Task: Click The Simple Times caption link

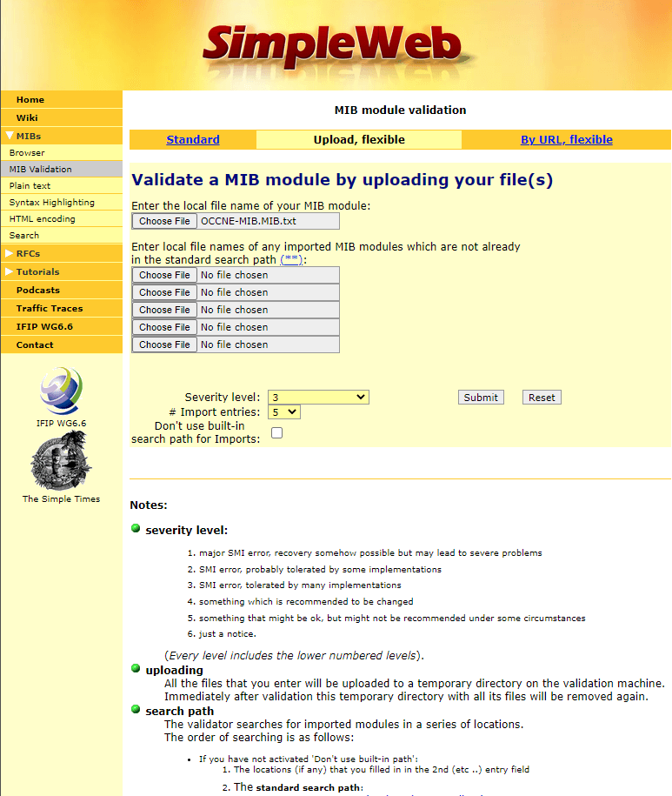Action: (x=62, y=498)
